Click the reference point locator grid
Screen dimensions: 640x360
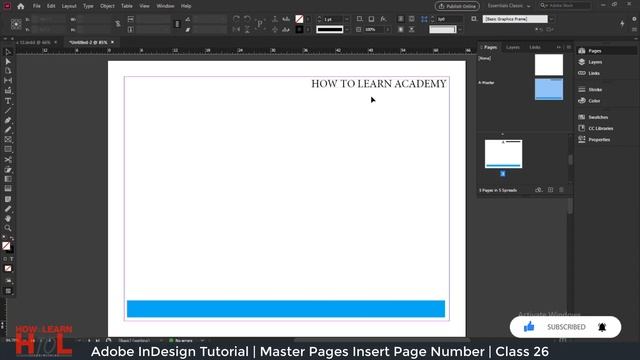coord(16,24)
